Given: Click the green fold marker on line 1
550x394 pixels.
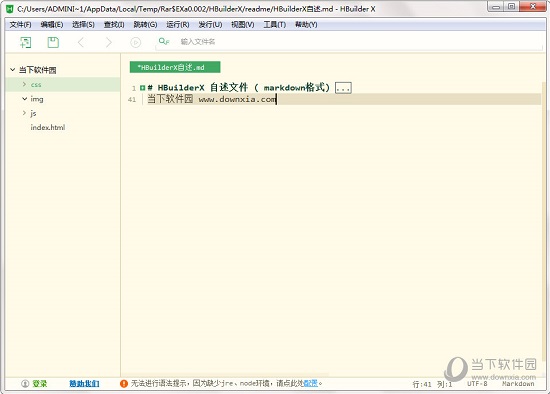Looking at the screenshot, I should [142, 88].
